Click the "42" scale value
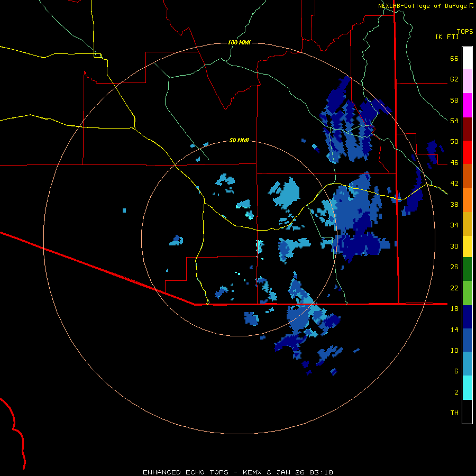Screen dimensions: 476x476 click(x=454, y=184)
